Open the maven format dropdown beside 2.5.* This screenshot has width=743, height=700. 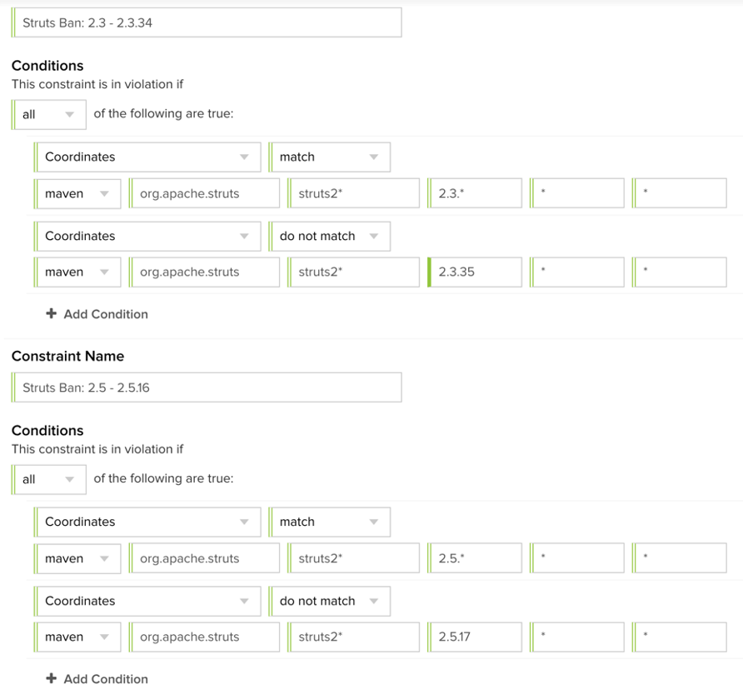(x=77, y=558)
